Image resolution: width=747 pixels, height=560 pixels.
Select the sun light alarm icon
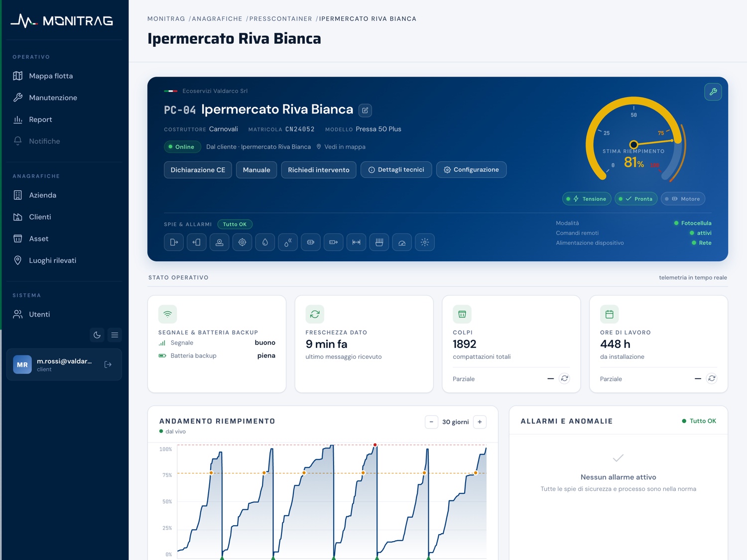tap(425, 242)
